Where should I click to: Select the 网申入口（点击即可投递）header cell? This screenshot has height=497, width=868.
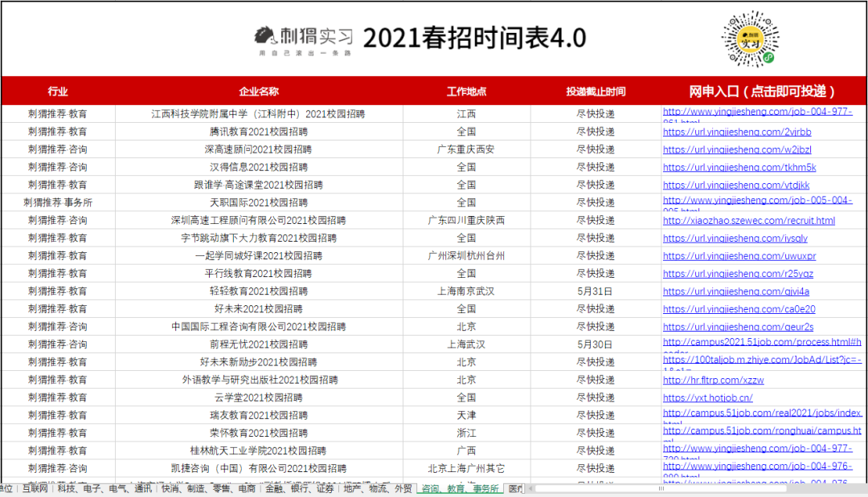click(763, 92)
